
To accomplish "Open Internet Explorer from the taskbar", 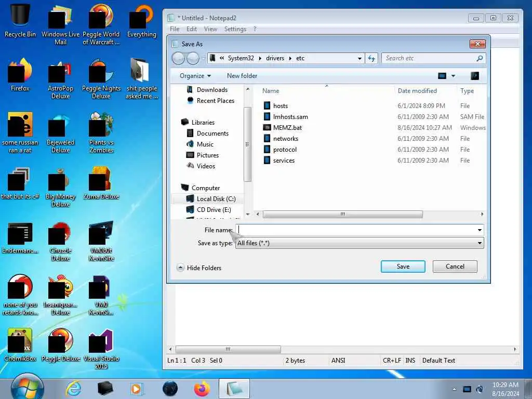I will (73, 389).
